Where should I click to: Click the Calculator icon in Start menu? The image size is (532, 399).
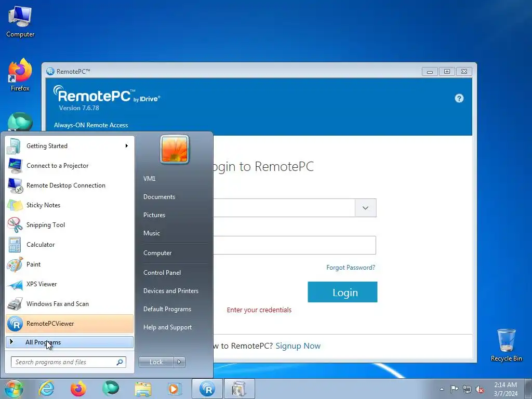15,245
